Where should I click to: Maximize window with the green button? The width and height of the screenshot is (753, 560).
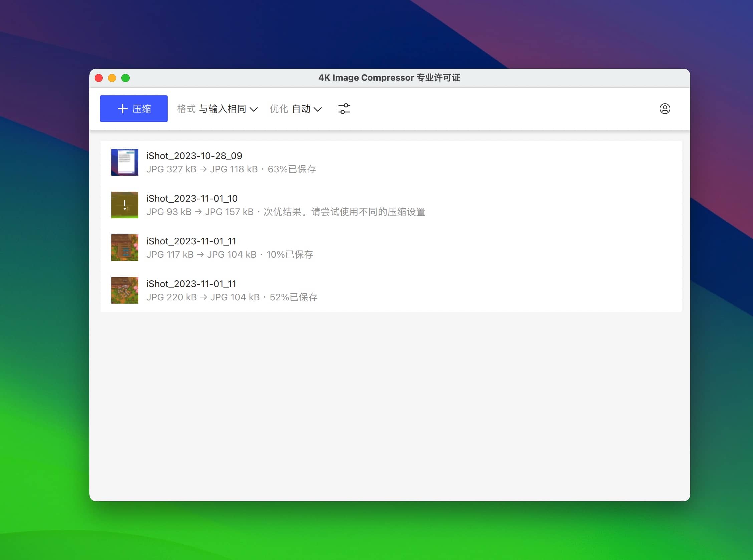pos(125,78)
